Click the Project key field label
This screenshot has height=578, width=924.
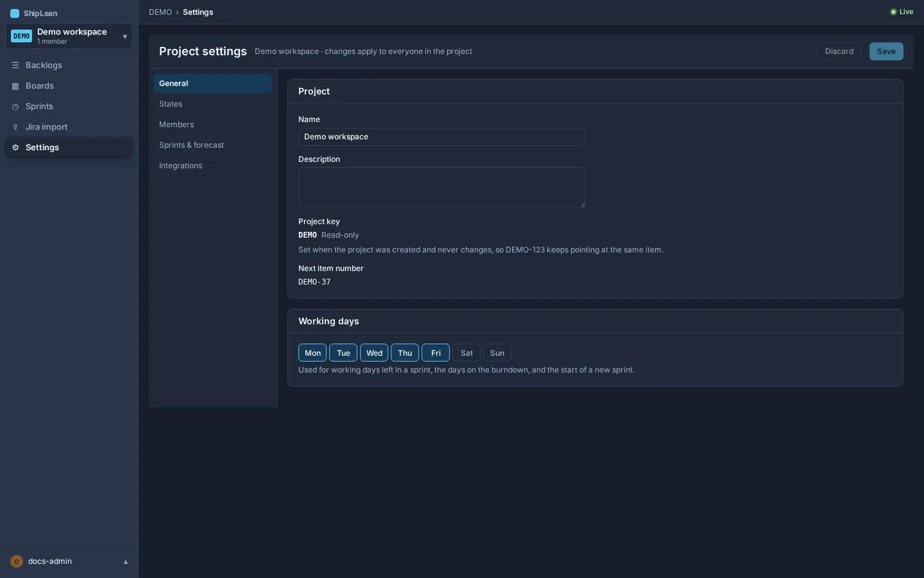(x=319, y=222)
